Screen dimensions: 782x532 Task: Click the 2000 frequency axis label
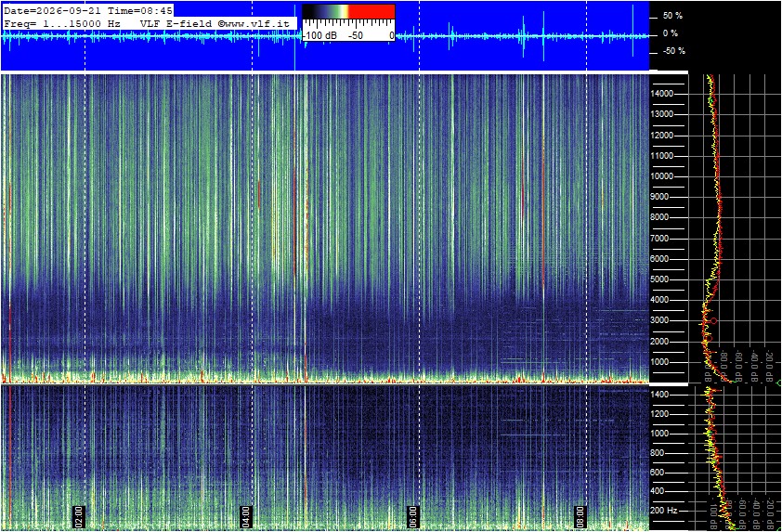[x=659, y=342]
